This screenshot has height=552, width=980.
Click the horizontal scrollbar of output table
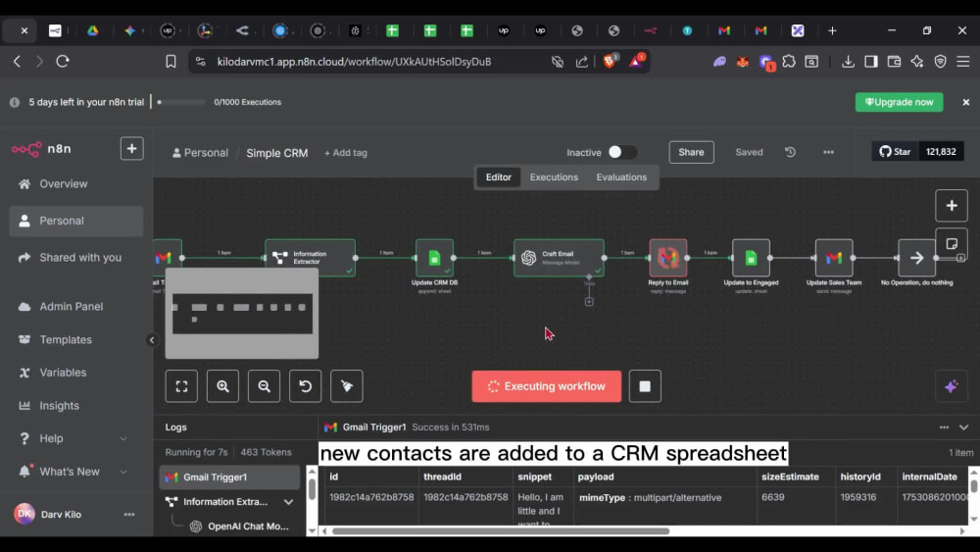pos(501,531)
